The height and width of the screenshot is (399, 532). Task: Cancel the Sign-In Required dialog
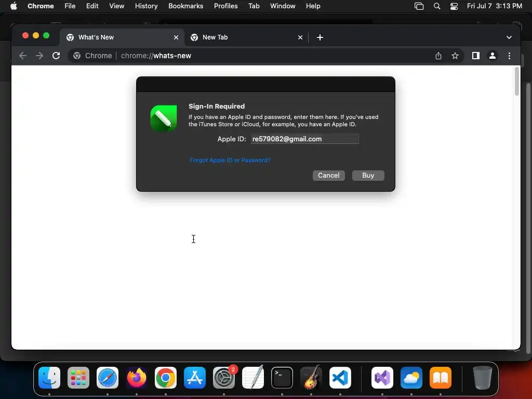(x=329, y=176)
